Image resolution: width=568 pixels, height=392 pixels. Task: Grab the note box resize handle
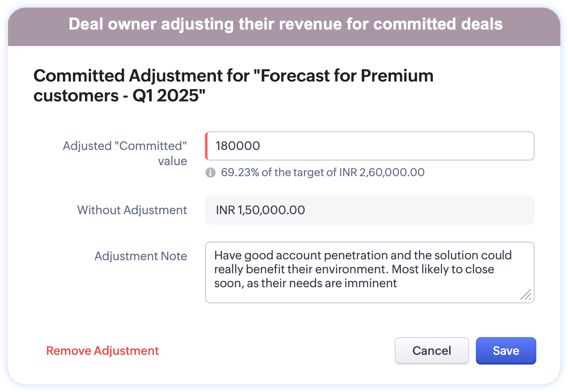click(526, 294)
